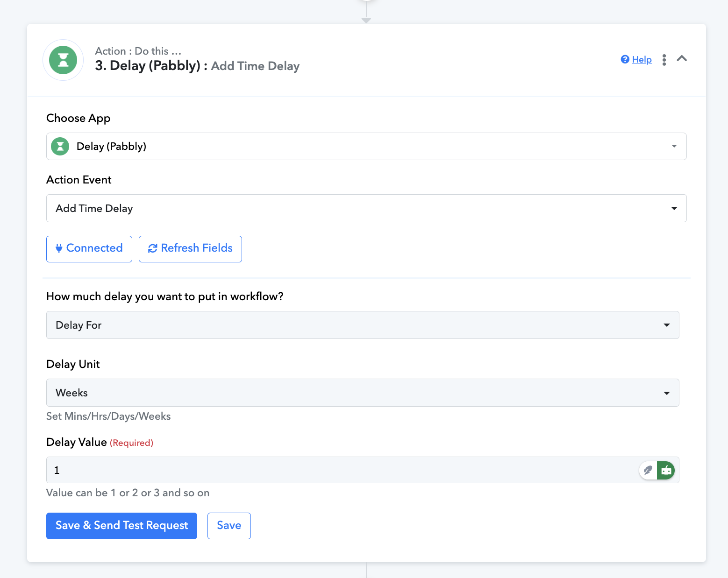
Task: Click the 'Delay Unit' label
Action: 73,364
